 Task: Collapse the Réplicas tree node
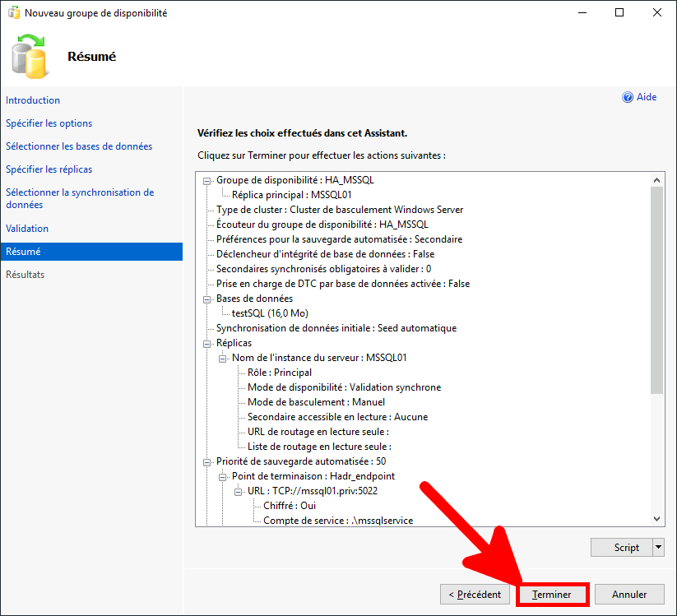(x=207, y=343)
